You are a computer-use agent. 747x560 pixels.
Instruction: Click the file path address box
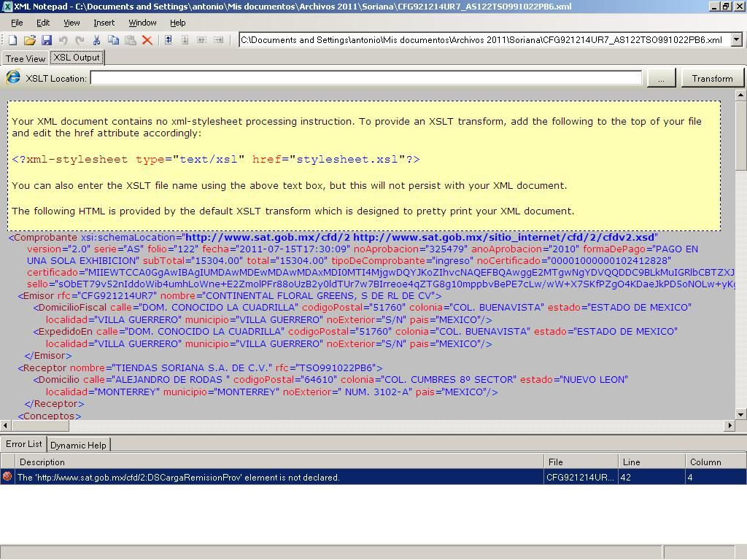point(485,39)
